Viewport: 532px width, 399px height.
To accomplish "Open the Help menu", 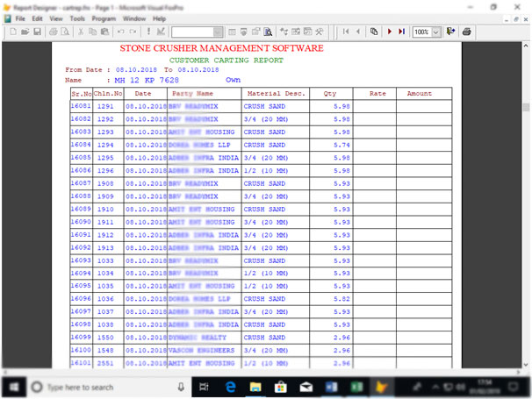I will pos(159,18).
